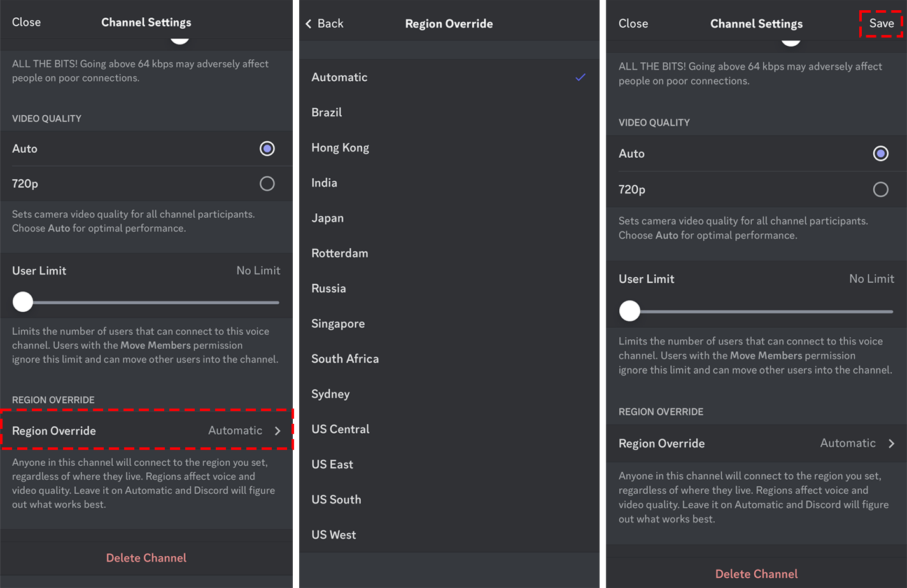The width and height of the screenshot is (907, 588).
Task: Open Region Override via its chevron arrow
Action: [x=278, y=430]
